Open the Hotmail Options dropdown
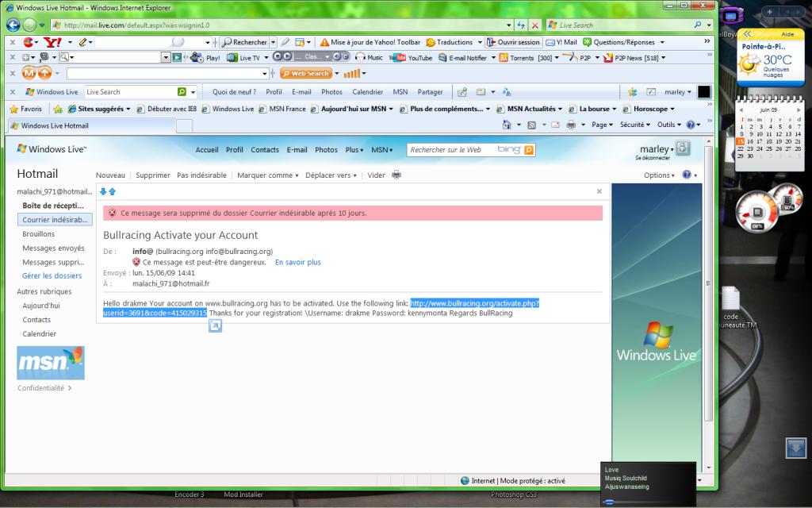Screen dimensions: 812x508 tap(659, 175)
